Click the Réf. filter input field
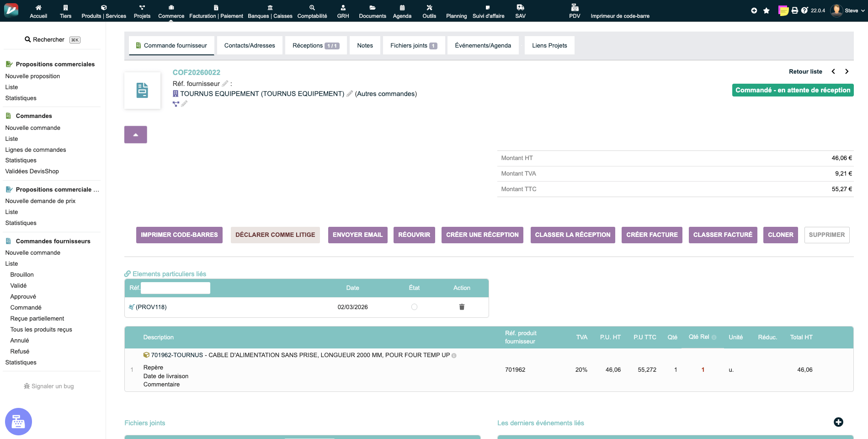 pyautogui.click(x=176, y=288)
